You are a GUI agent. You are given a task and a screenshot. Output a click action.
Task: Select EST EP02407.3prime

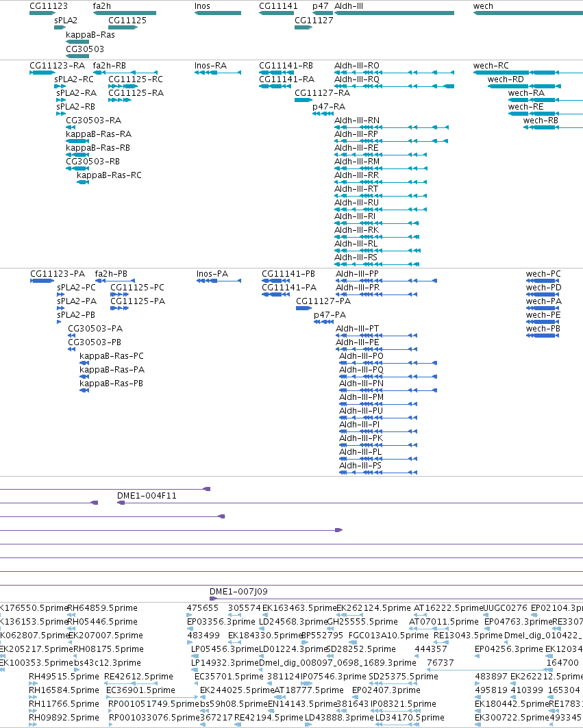[386, 690]
